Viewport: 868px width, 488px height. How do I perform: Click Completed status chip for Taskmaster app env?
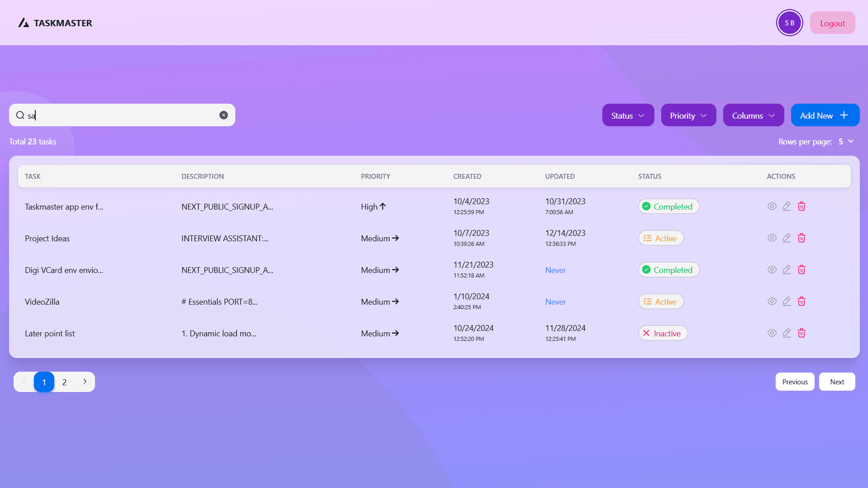click(669, 206)
